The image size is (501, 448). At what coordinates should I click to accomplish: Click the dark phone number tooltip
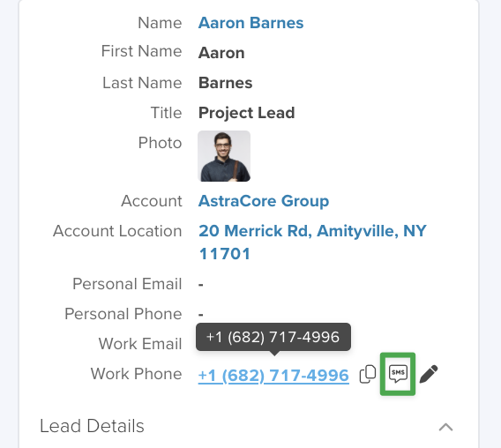[x=273, y=337]
